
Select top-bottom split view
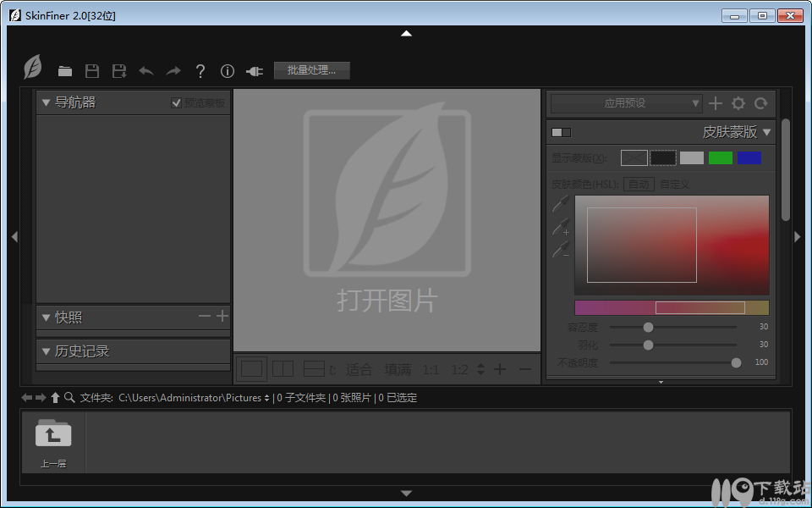(x=314, y=369)
